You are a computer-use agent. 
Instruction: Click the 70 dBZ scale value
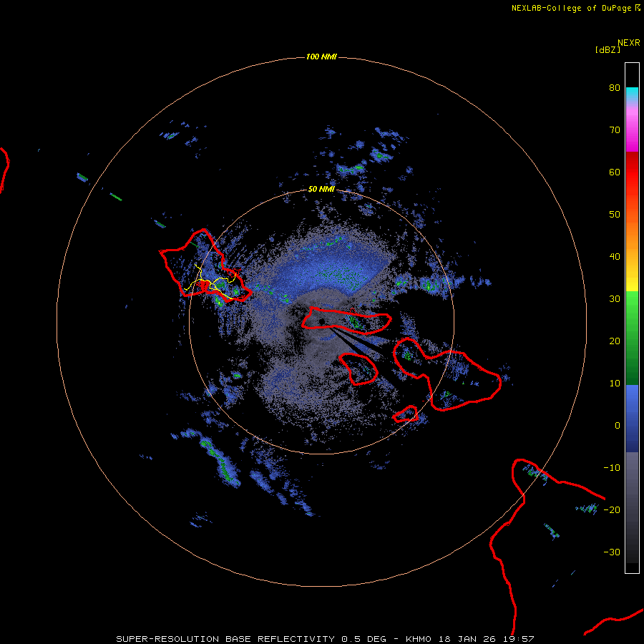(x=615, y=130)
